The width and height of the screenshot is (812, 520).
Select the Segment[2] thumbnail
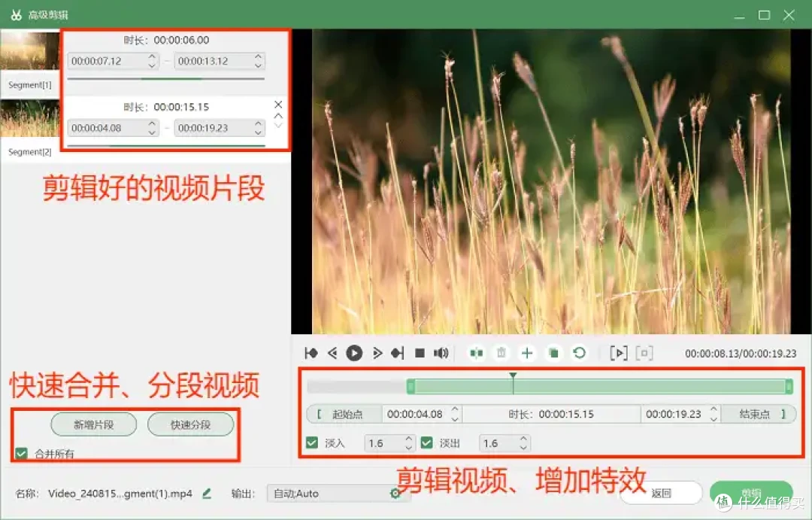pyautogui.click(x=30, y=119)
